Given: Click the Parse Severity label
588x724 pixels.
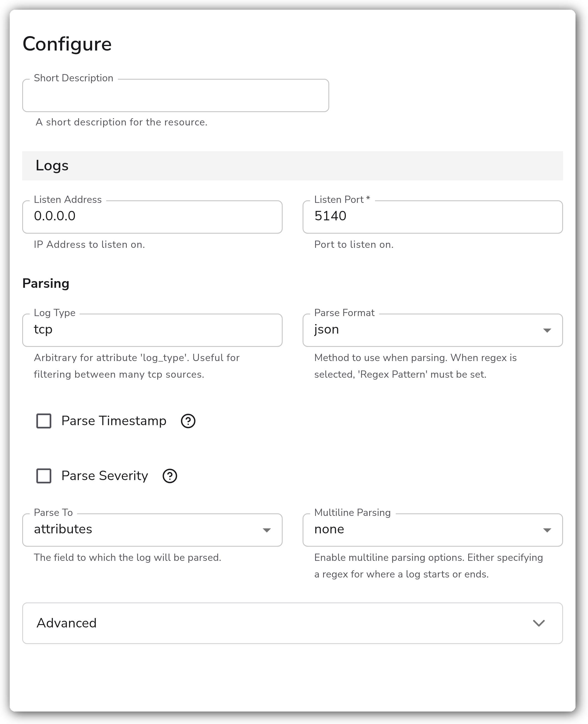Looking at the screenshot, I should click(105, 476).
